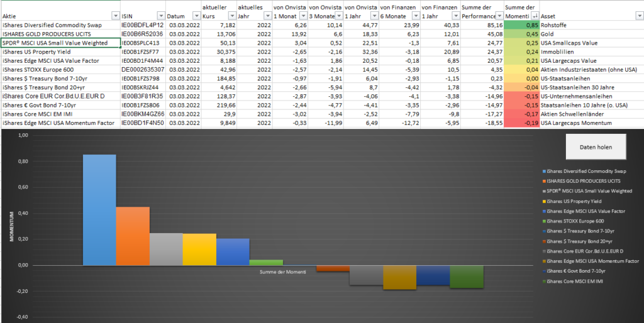The image size is (644, 323).
Task: Select the blue USA Value Factor chart bar
Action: click(x=233, y=251)
